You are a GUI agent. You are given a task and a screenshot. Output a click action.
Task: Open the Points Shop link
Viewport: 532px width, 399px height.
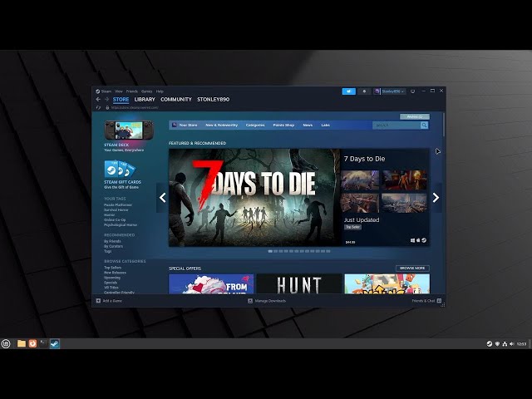click(283, 126)
